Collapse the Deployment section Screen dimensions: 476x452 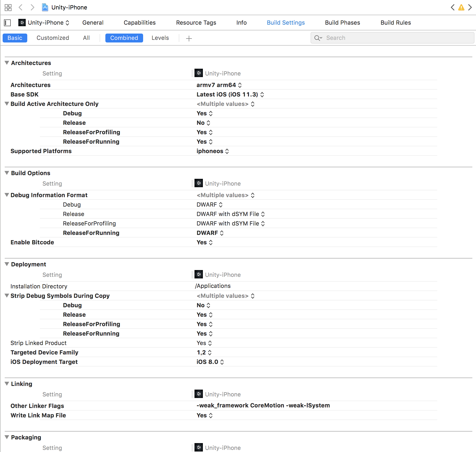[7, 264]
